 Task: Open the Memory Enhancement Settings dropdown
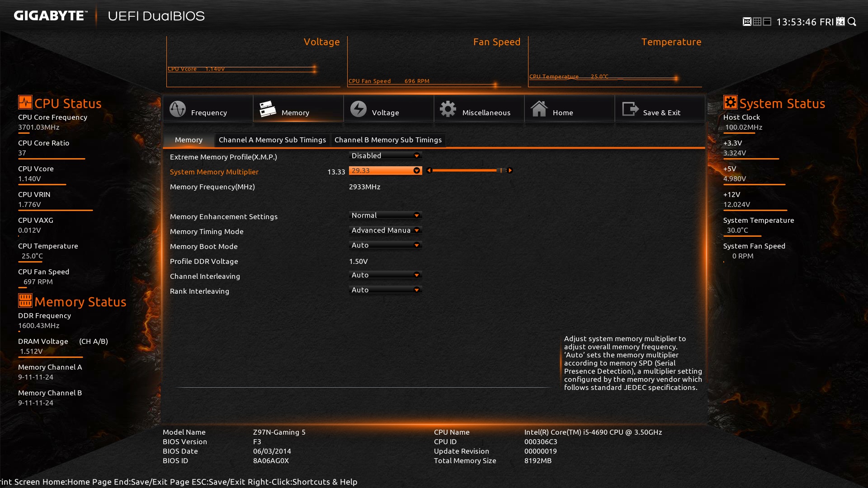click(386, 215)
